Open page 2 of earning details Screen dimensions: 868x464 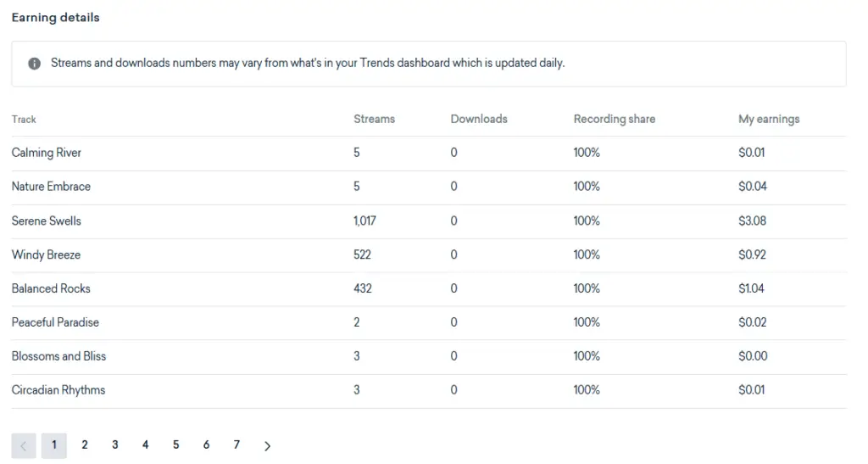point(85,444)
